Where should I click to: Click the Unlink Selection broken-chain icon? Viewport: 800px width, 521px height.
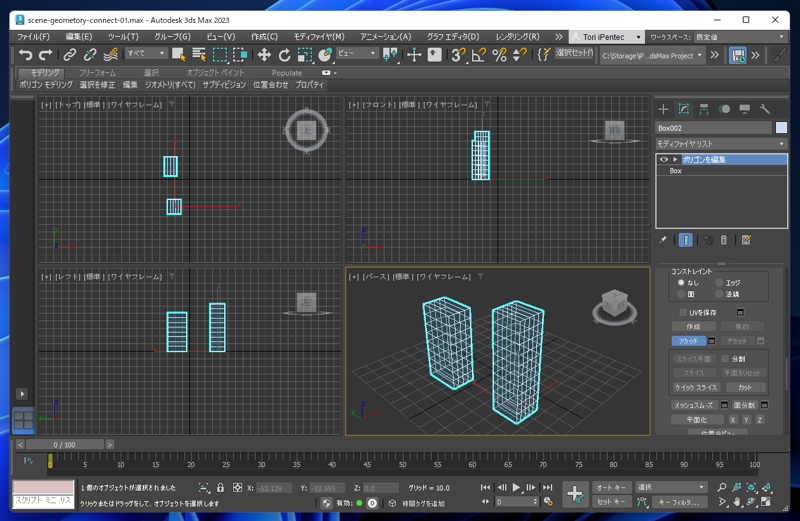coord(90,54)
